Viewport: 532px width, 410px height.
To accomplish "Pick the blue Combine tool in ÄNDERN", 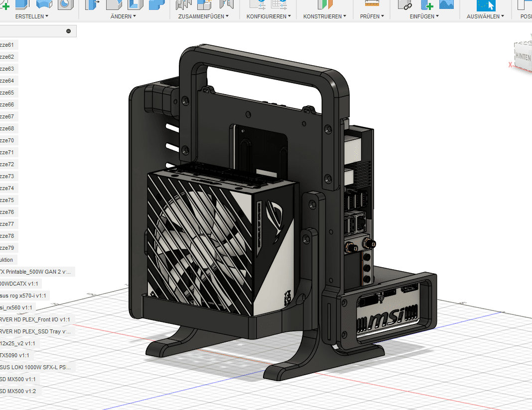I will [x=157, y=4].
